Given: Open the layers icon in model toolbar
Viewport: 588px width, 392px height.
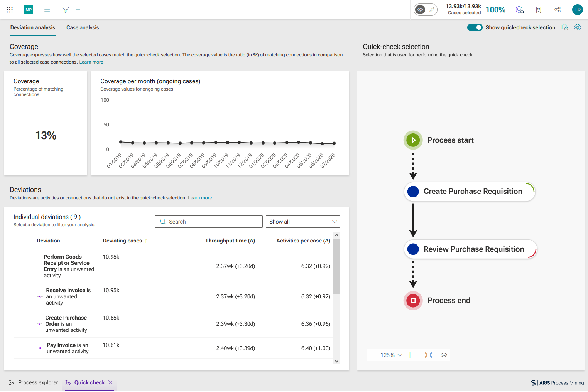Looking at the screenshot, I should (x=444, y=355).
